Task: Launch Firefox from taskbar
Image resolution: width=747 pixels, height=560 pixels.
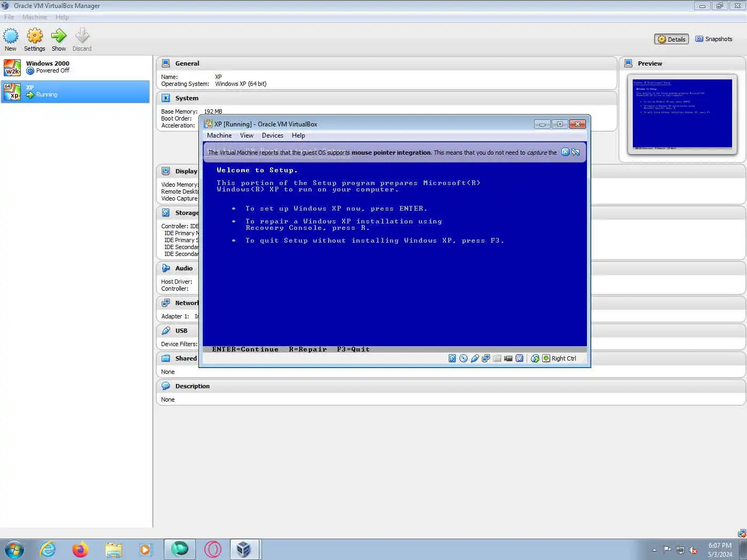Action: [80, 549]
